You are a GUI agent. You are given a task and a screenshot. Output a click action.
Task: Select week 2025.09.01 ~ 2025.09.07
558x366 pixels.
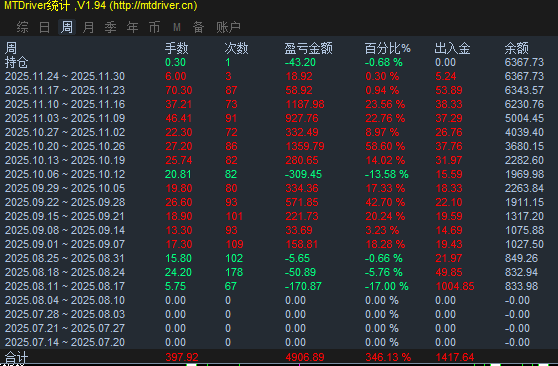coord(65,244)
